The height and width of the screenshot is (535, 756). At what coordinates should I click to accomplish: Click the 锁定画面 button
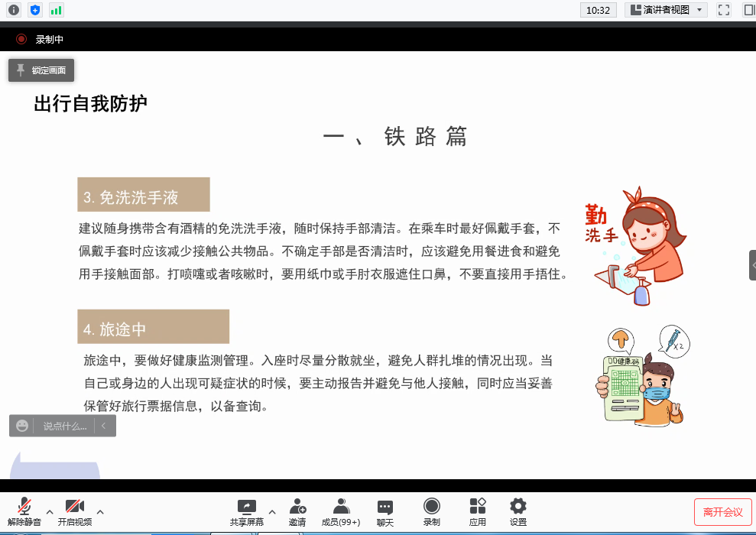tap(41, 70)
